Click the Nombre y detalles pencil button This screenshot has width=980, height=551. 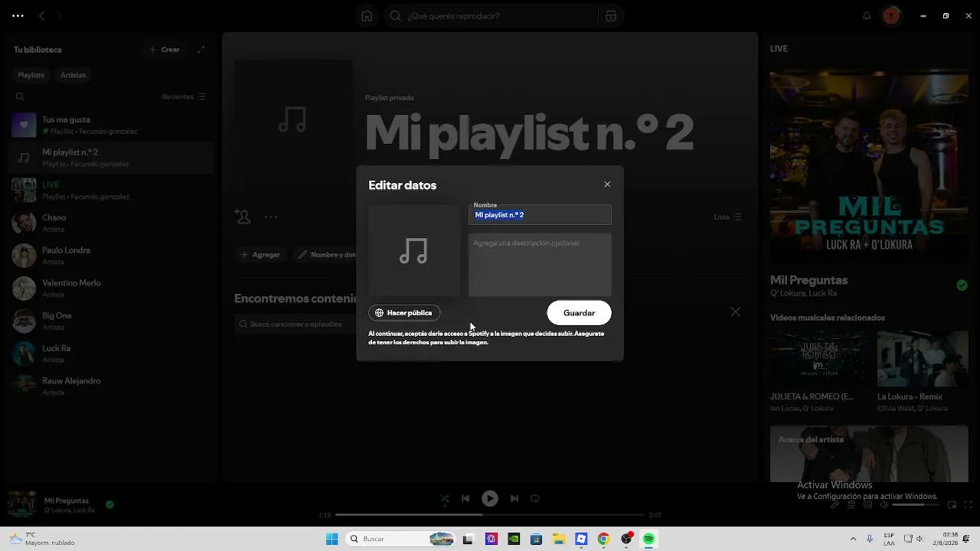[325, 255]
